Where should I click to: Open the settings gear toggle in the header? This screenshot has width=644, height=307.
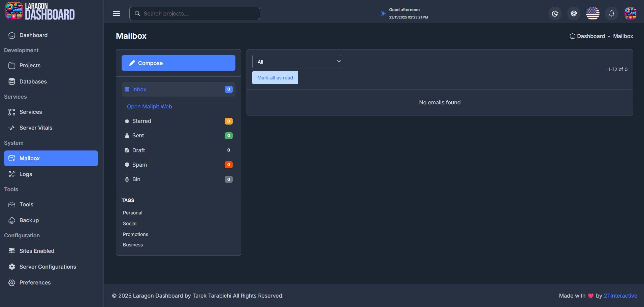(574, 13)
